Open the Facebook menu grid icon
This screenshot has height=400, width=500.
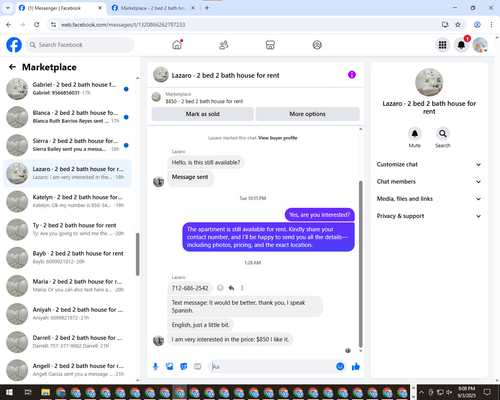(x=442, y=45)
